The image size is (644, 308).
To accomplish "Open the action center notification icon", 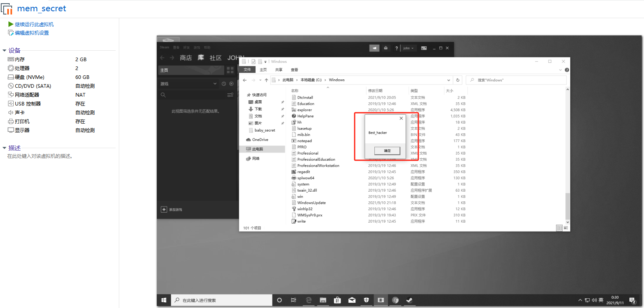I will (x=632, y=301).
